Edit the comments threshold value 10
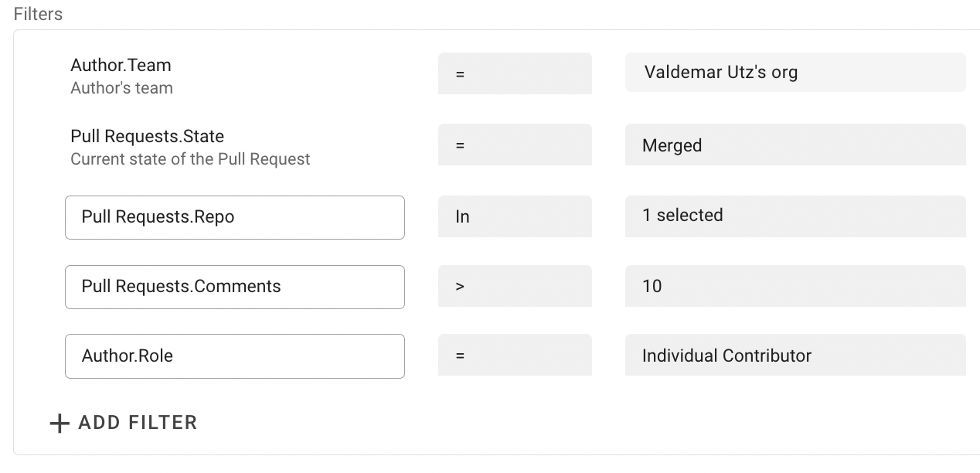The width and height of the screenshot is (980, 473). pyautogui.click(x=795, y=286)
